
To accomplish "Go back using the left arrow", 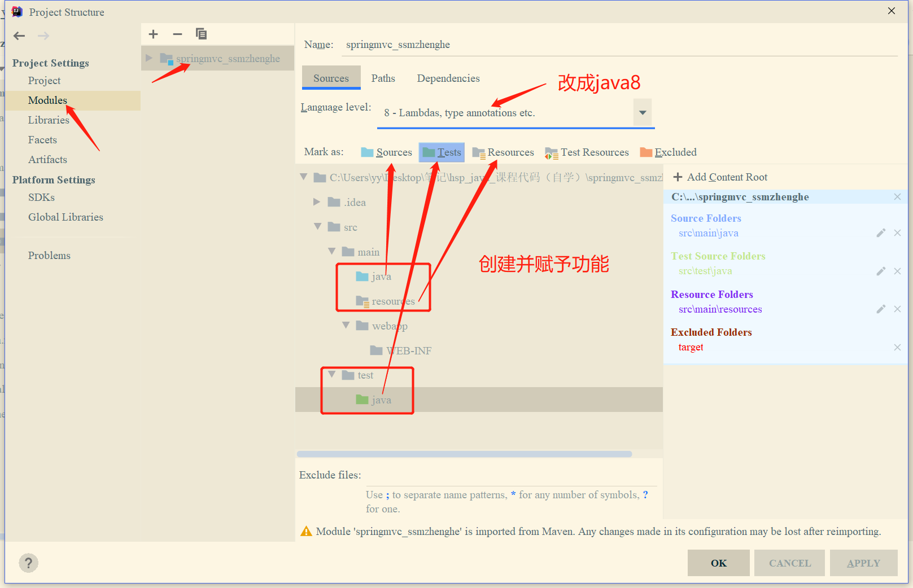I will point(19,36).
